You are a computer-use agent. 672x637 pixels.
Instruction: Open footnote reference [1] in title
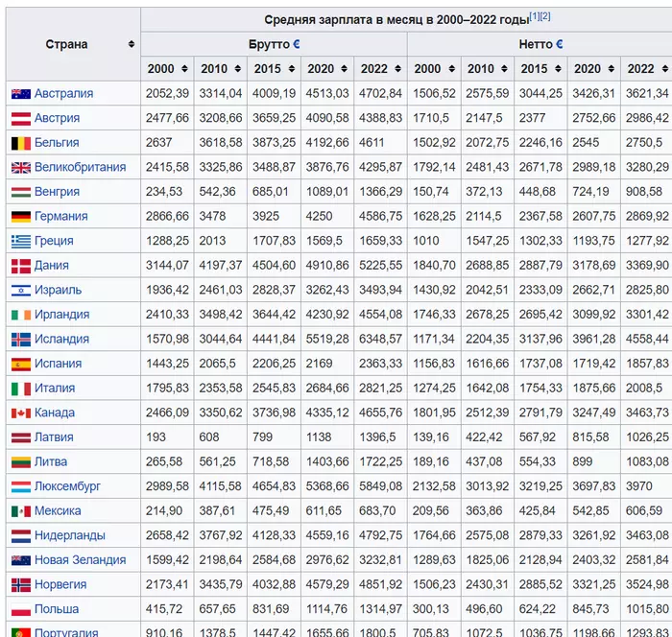coord(535,16)
